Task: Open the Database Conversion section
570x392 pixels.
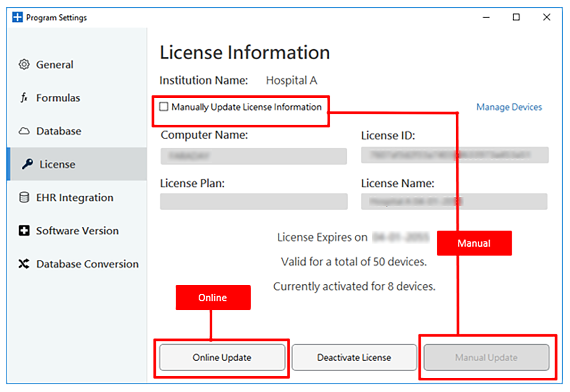Action: 77,264
